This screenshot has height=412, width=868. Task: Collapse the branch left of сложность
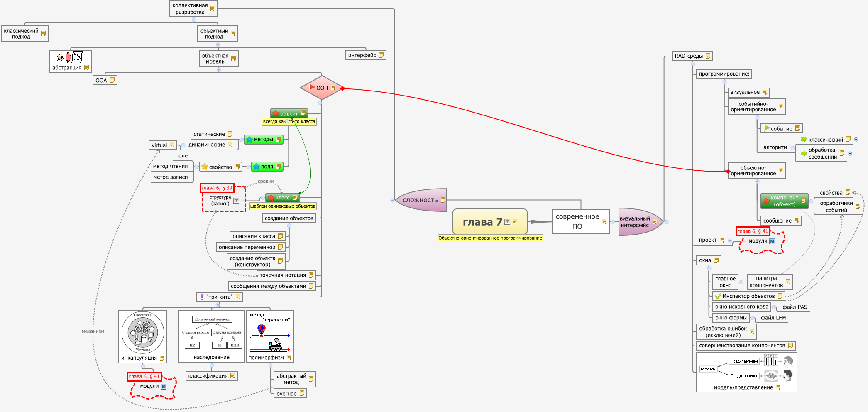(x=392, y=200)
